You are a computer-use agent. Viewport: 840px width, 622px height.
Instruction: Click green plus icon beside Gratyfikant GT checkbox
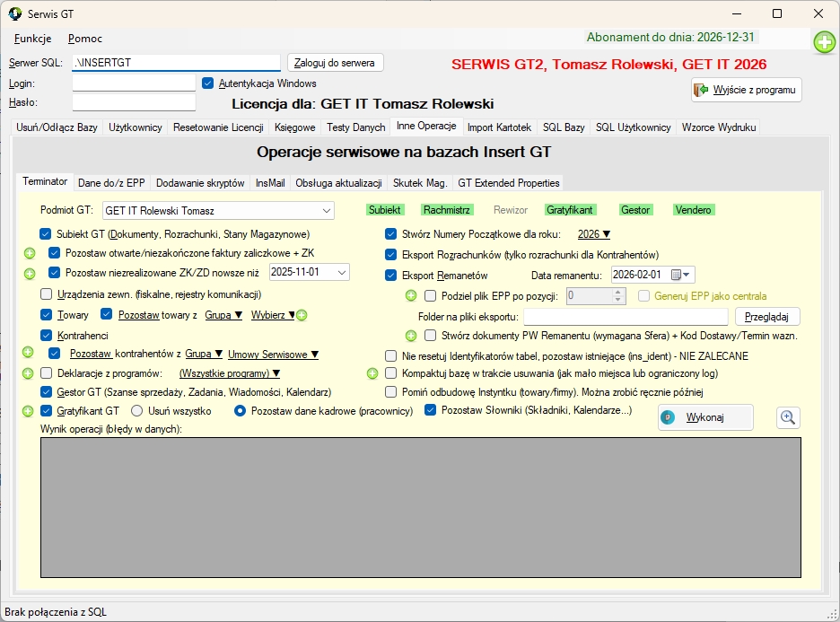(29, 411)
